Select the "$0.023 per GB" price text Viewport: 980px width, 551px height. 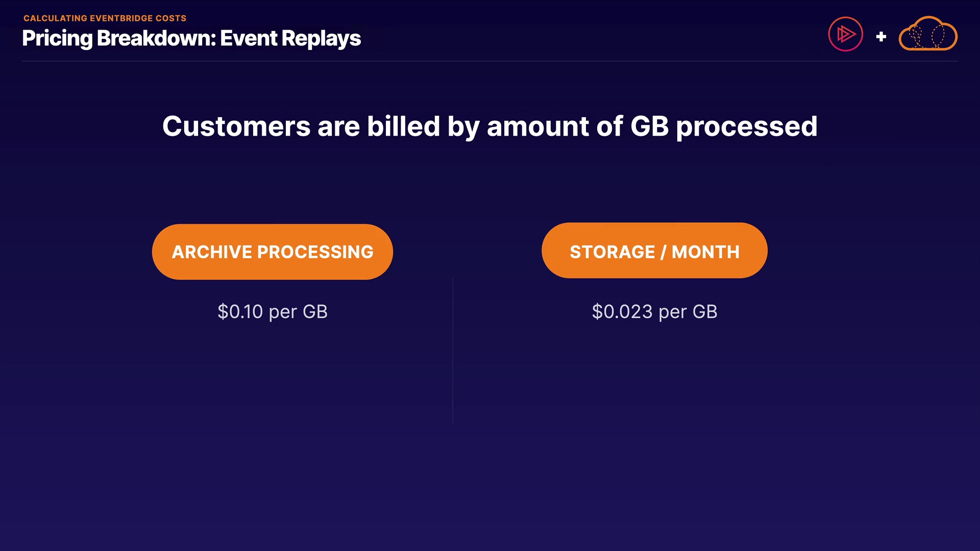click(x=654, y=312)
